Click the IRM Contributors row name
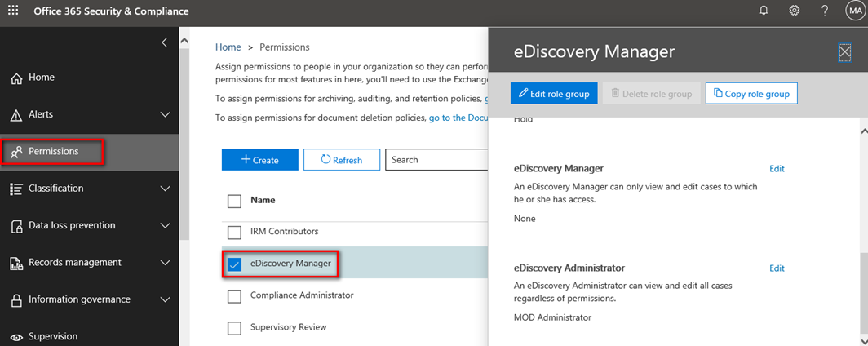The width and height of the screenshot is (868, 346). click(285, 232)
